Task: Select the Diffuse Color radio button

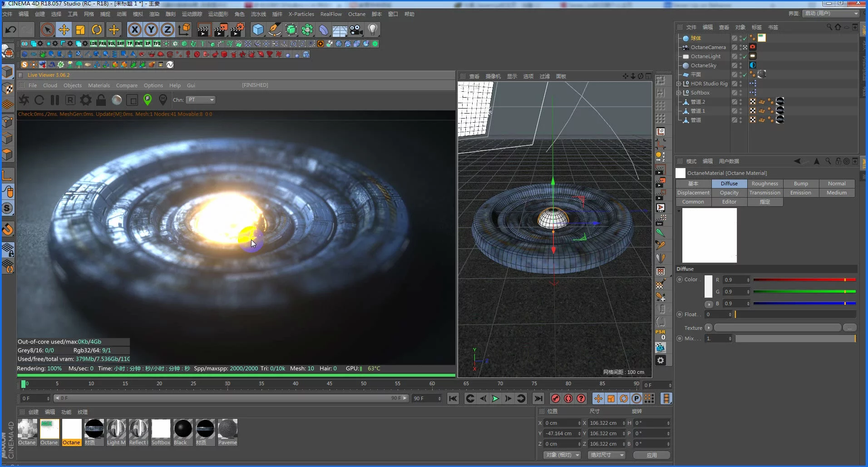Action: [x=680, y=279]
